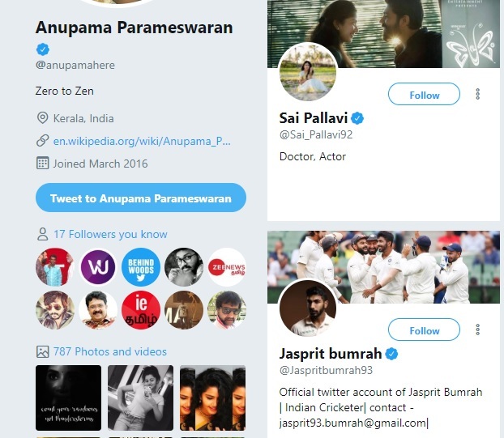Follow Sai Pallavi
This screenshot has height=438, width=504.
(424, 94)
